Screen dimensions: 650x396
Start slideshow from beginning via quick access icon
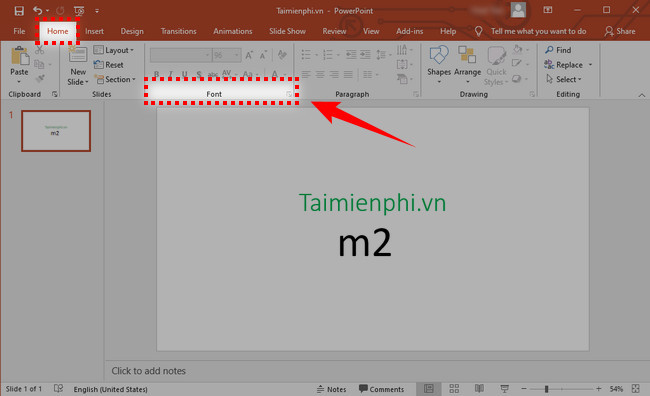click(79, 11)
